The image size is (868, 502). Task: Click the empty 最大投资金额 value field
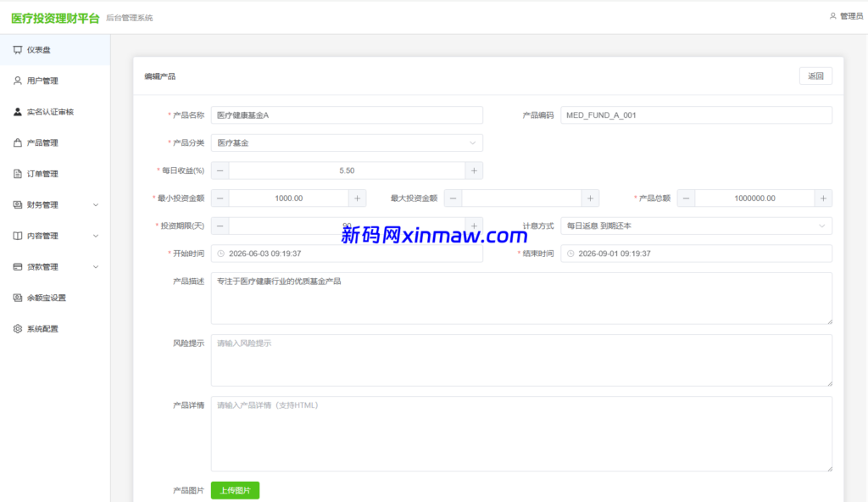tap(522, 198)
